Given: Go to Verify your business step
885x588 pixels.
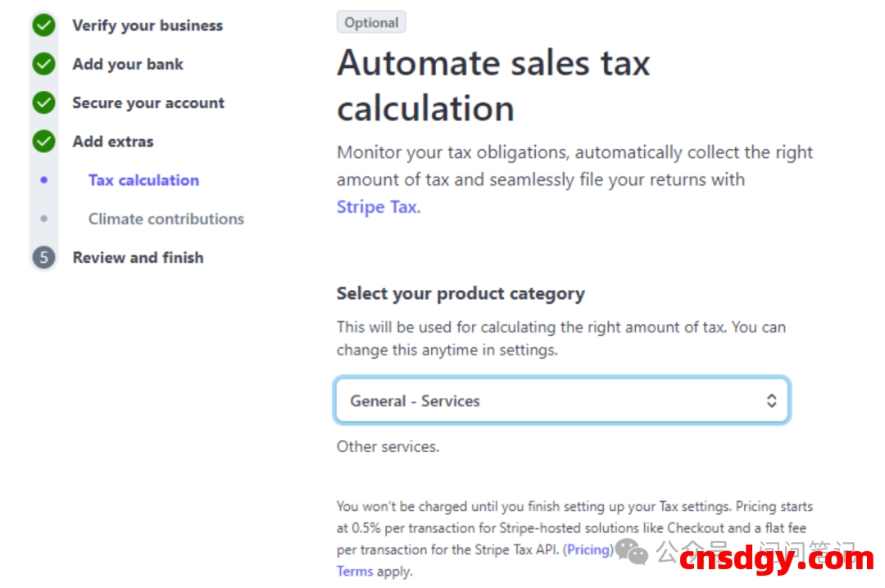Looking at the screenshot, I should click(x=147, y=25).
